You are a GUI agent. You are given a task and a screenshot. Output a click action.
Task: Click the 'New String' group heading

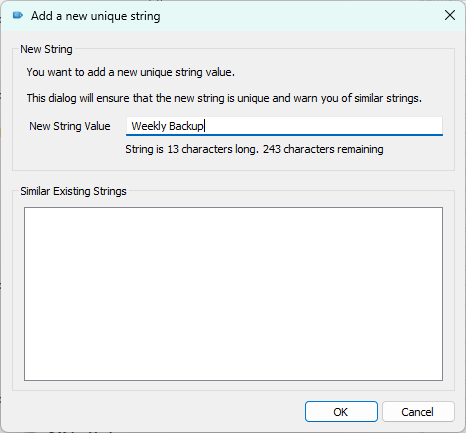tap(46, 49)
